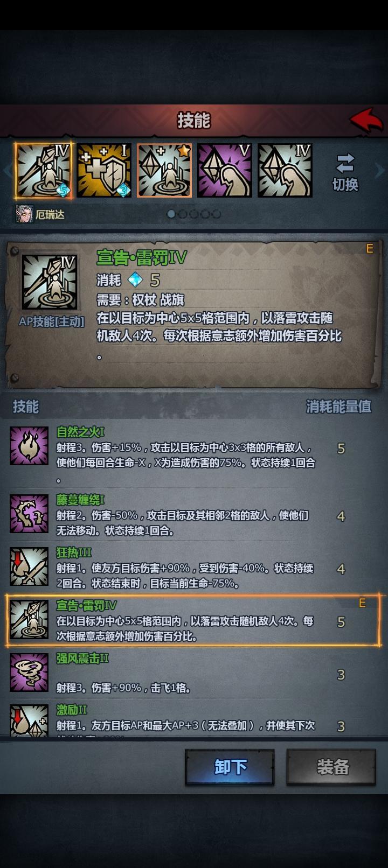388x868 pixels.
Task: Tap the 强风震击II tornado skill icon
Action: click(x=29, y=672)
